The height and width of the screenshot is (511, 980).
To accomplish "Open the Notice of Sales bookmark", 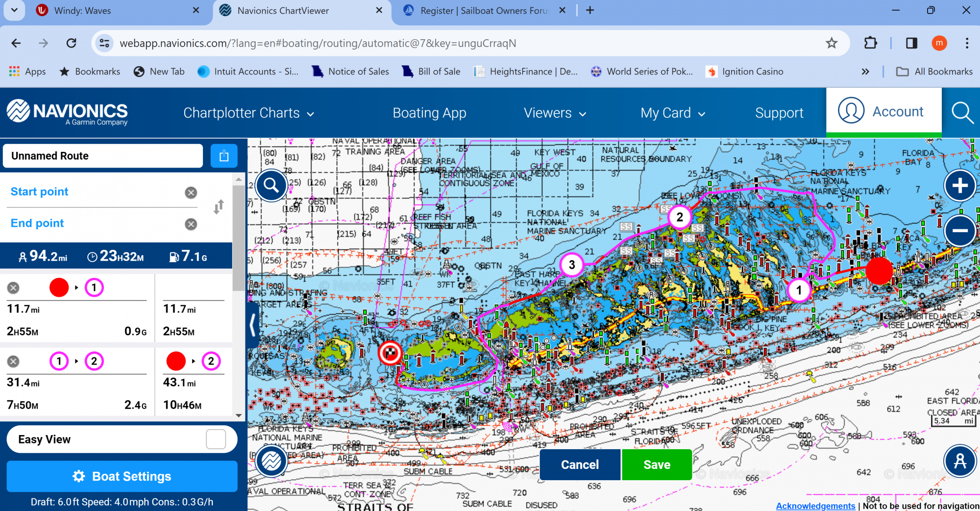I will [x=350, y=72].
